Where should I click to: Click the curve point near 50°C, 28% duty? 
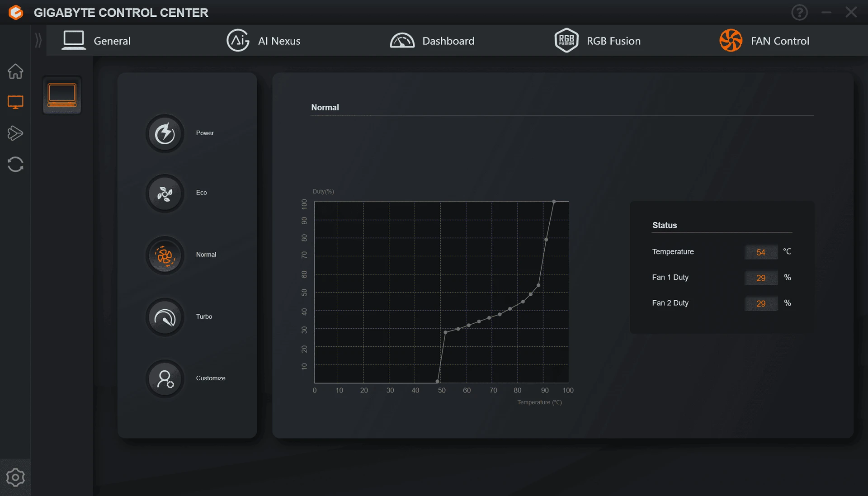coord(445,332)
